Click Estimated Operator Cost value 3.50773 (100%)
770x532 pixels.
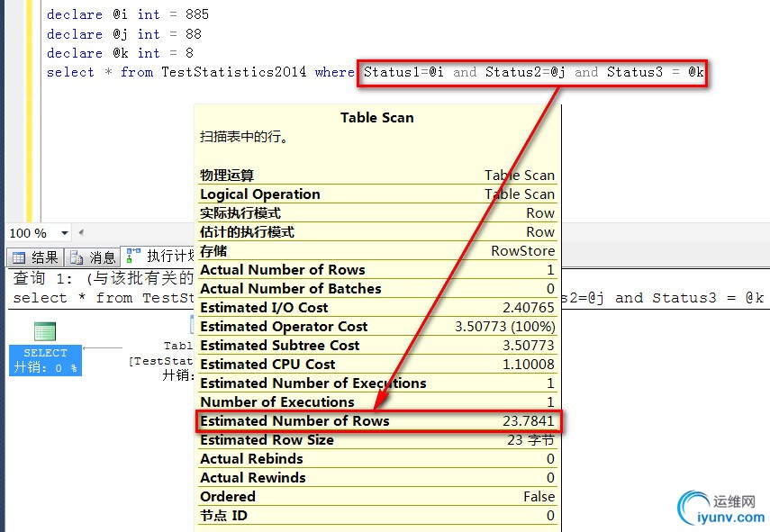click(505, 327)
